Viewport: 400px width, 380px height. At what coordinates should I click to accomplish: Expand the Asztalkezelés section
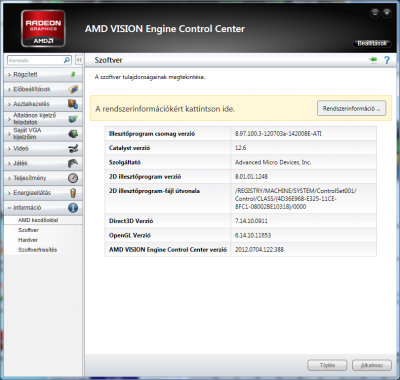click(43, 104)
